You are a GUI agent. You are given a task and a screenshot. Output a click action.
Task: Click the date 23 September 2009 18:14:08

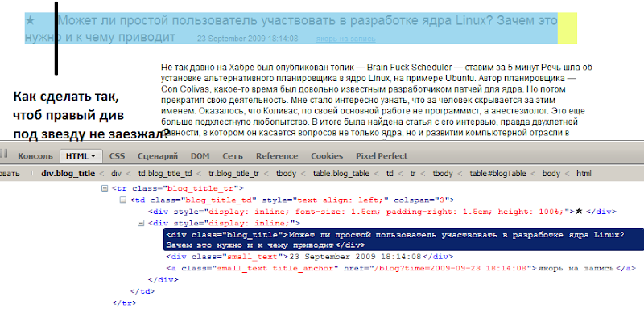click(x=248, y=39)
